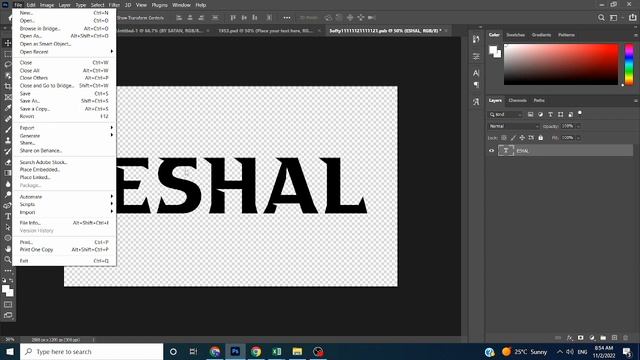Select the Eyedropper tool
This screenshot has height=360, width=640.
pyautogui.click(x=8, y=108)
